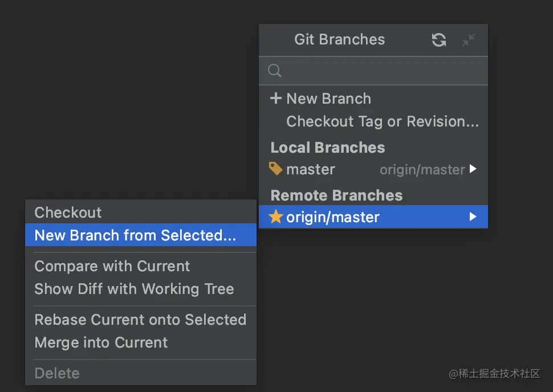
Task: Toggle the favorite star on origin/master
Action: click(276, 217)
